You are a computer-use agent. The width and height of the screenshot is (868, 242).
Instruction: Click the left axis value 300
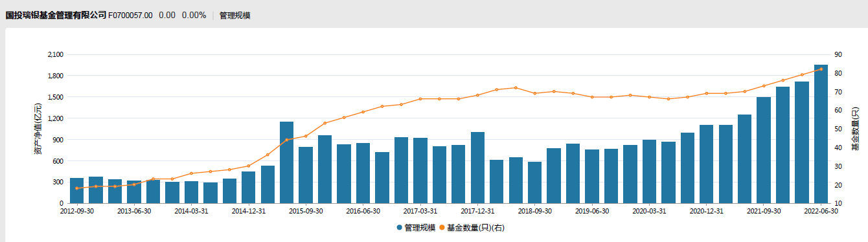[58, 182]
